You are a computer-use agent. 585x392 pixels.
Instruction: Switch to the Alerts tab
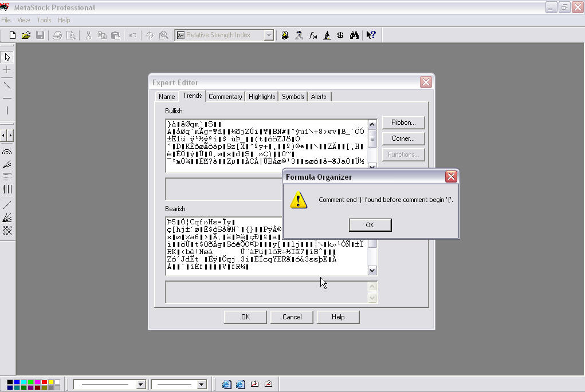coord(319,97)
